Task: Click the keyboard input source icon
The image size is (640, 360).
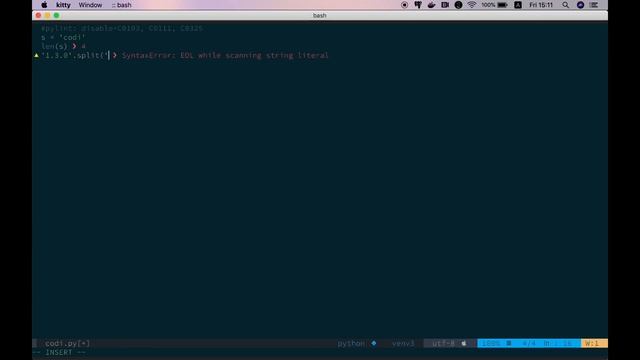Action: click(518, 5)
